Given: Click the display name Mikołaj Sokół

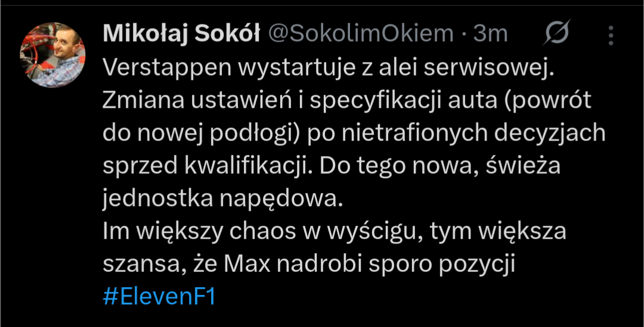Looking at the screenshot, I should [181, 35].
